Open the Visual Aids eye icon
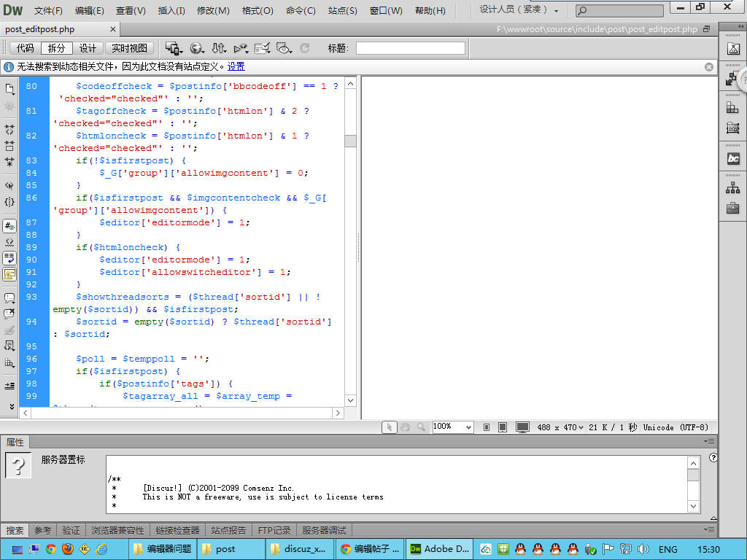The width and height of the screenshot is (747, 560). (284, 48)
